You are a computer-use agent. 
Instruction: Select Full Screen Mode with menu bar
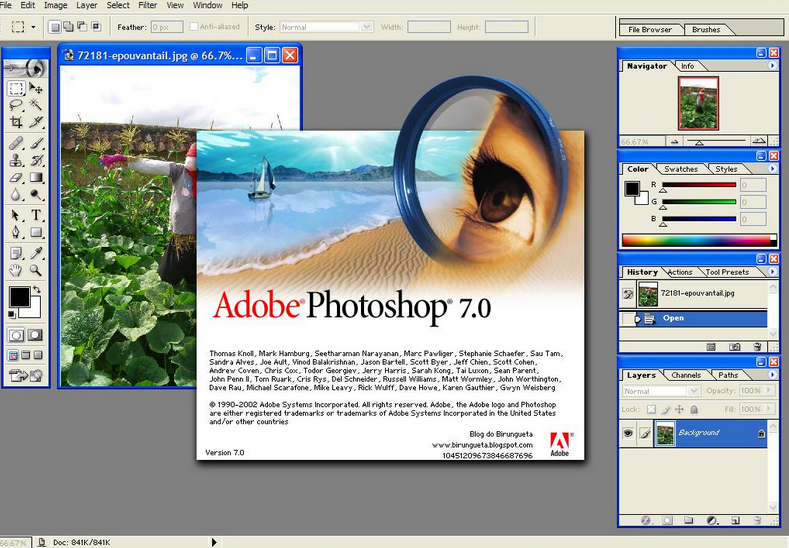[x=26, y=355]
